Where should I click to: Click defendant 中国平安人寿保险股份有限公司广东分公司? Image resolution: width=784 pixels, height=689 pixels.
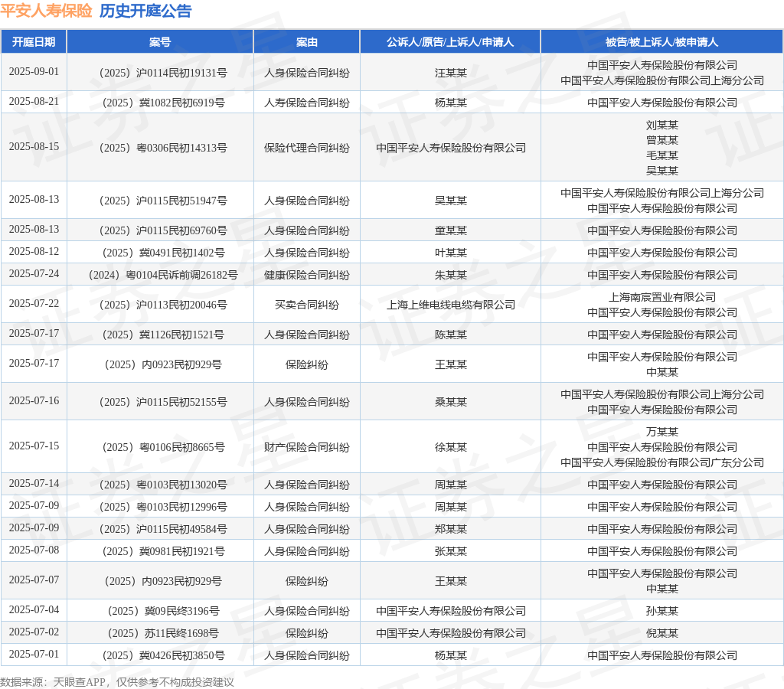[662, 462]
